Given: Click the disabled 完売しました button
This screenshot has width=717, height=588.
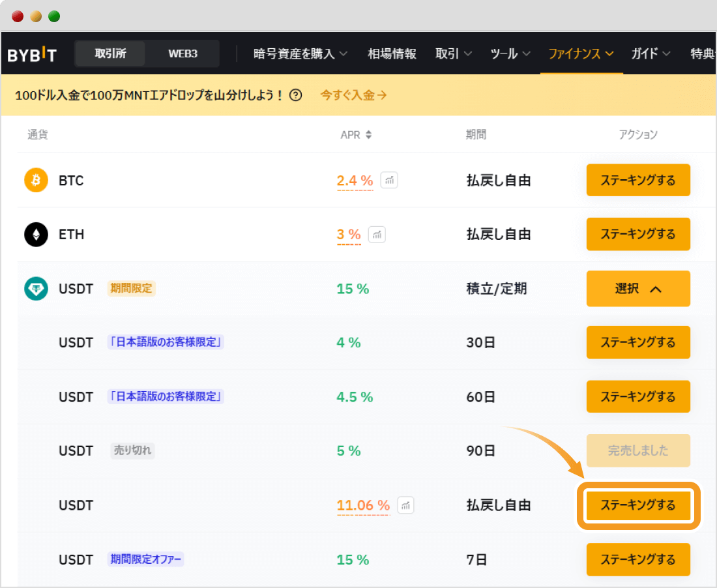Looking at the screenshot, I should click(638, 451).
